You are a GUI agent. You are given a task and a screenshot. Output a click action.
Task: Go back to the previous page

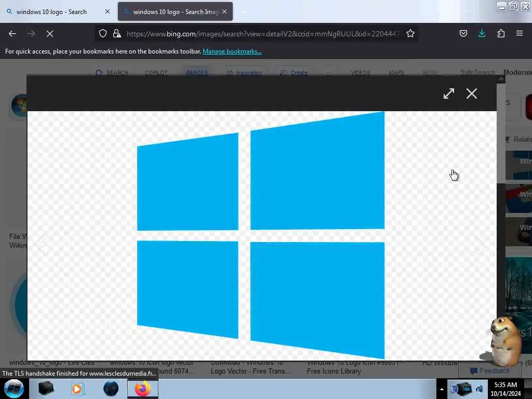[12, 34]
